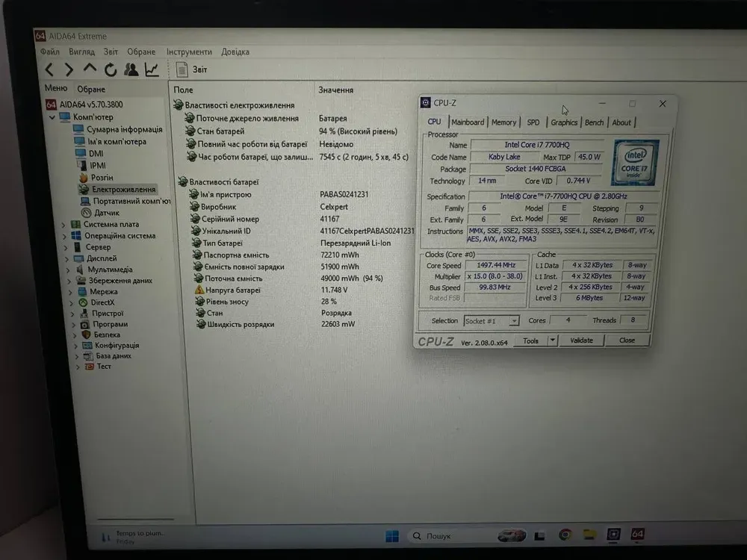
Task: Click the Up level arrow icon
Action: click(90, 69)
